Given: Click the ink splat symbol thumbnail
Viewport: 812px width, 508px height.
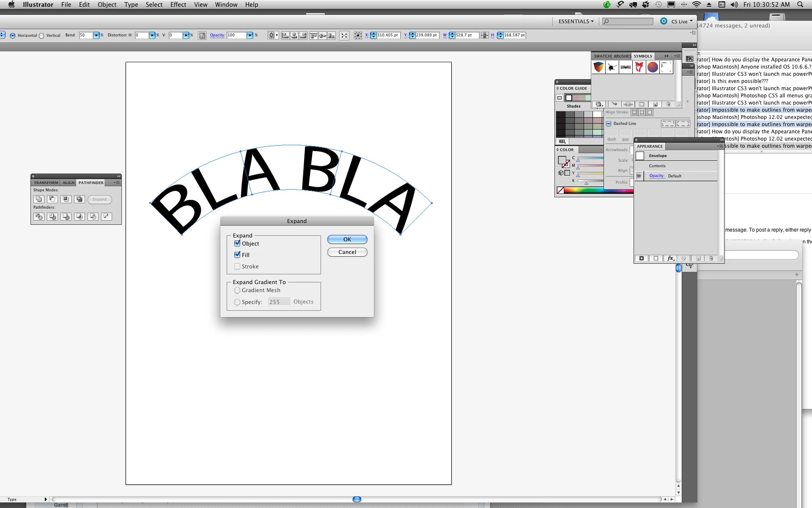Looking at the screenshot, I should [x=612, y=67].
